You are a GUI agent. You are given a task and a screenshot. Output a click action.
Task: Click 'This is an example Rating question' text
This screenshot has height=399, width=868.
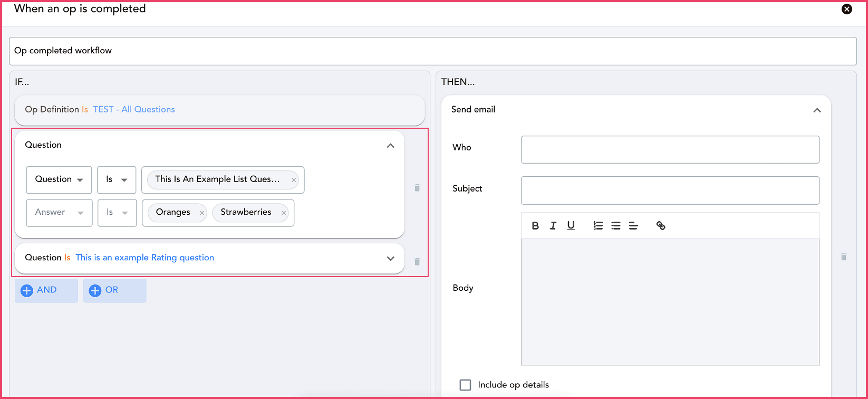pos(145,258)
